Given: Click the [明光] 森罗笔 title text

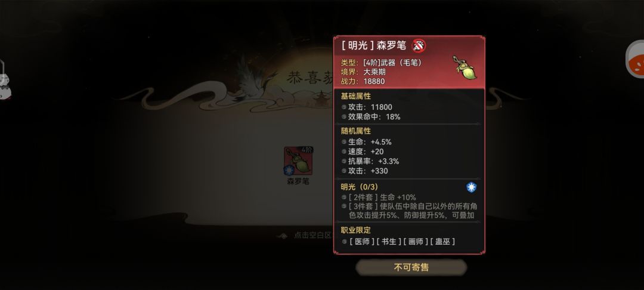Looking at the screenshot, I should click(x=374, y=45).
